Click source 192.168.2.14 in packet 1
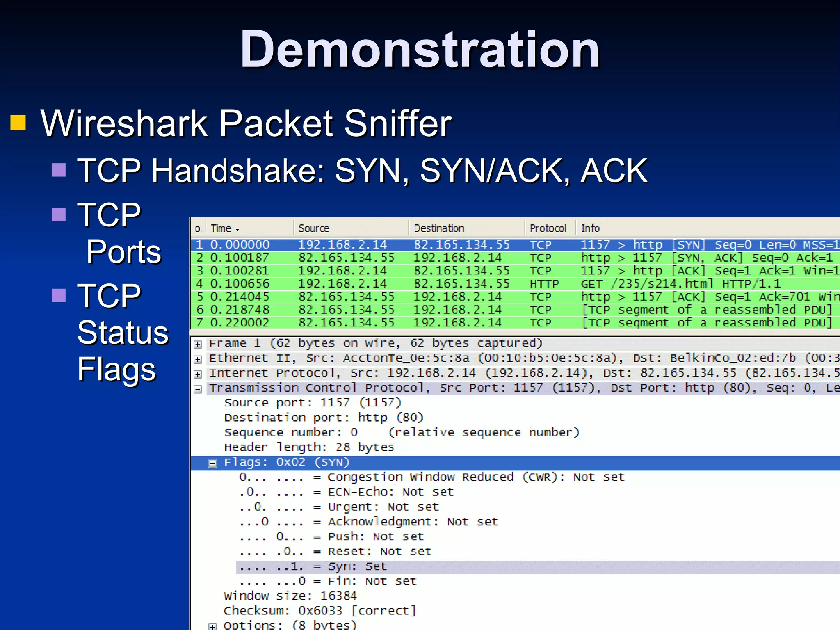The image size is (840, 630). pos(342,245)
